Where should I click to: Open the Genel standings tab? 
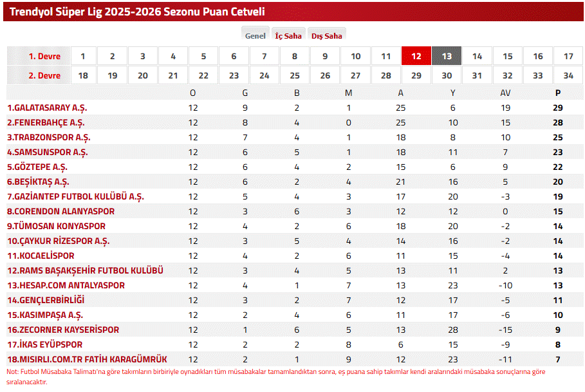coord(255,36)
